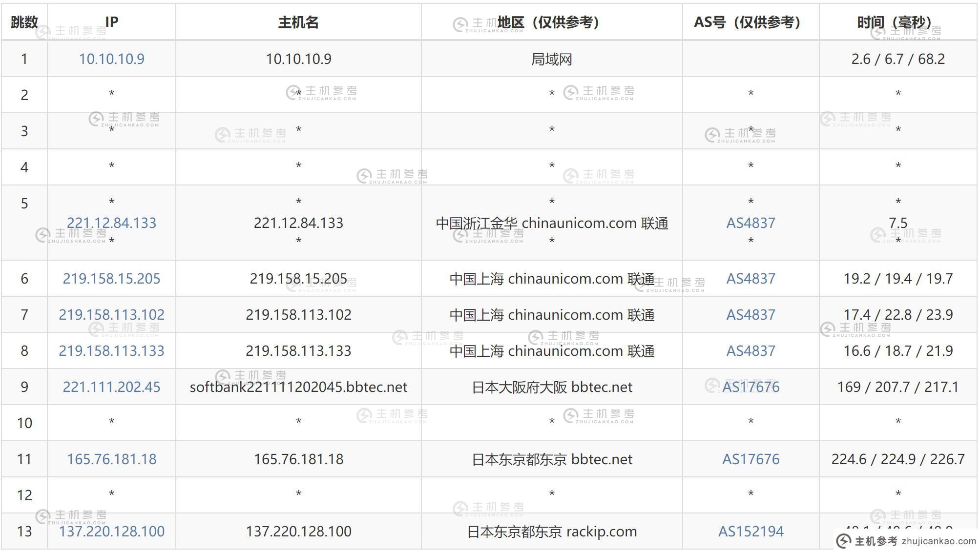Select region cell in hop 7 row
This screenshot has height=553, width=980.
(x=552, y=315)
